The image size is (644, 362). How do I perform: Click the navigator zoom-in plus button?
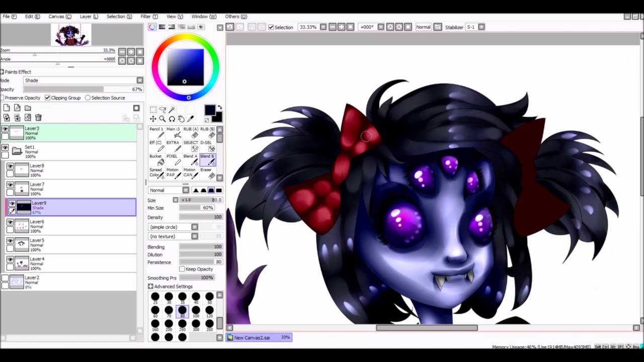(x=131, y=52)
